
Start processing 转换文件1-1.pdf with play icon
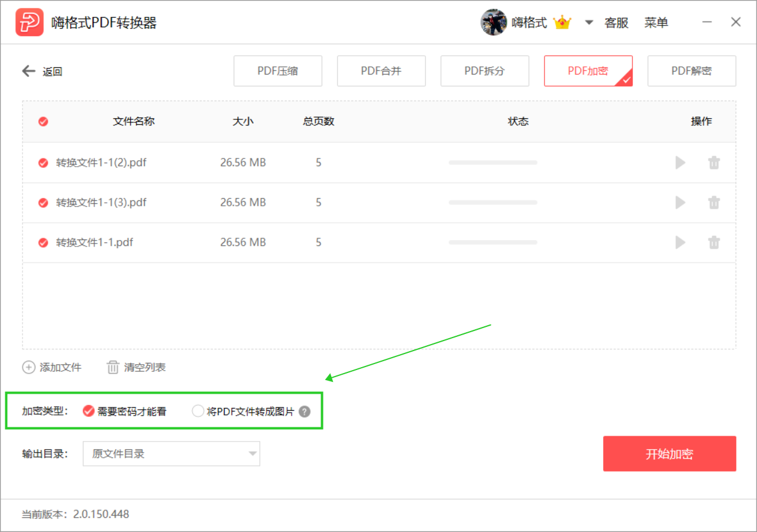681,242
